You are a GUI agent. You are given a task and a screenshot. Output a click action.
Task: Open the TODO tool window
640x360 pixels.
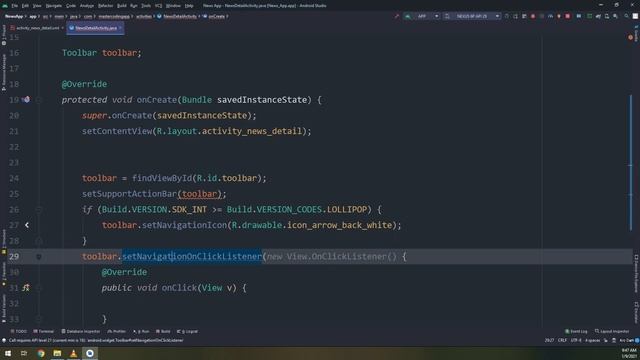[18, 331]
